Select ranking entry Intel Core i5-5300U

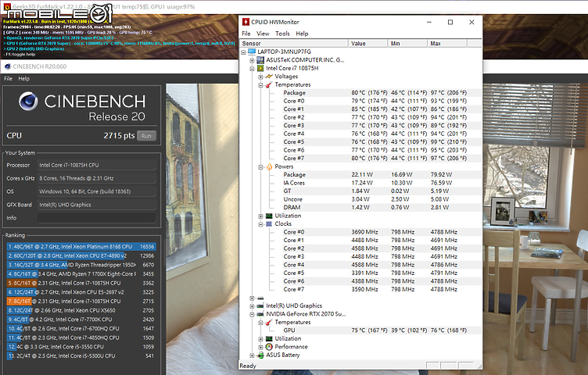point(81,356)
